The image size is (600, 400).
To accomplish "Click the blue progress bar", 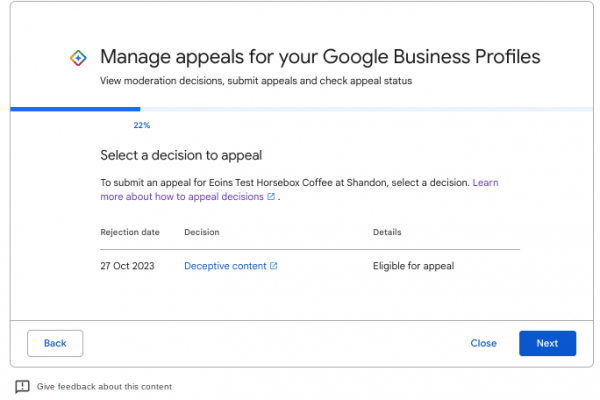I will point(75,108).
